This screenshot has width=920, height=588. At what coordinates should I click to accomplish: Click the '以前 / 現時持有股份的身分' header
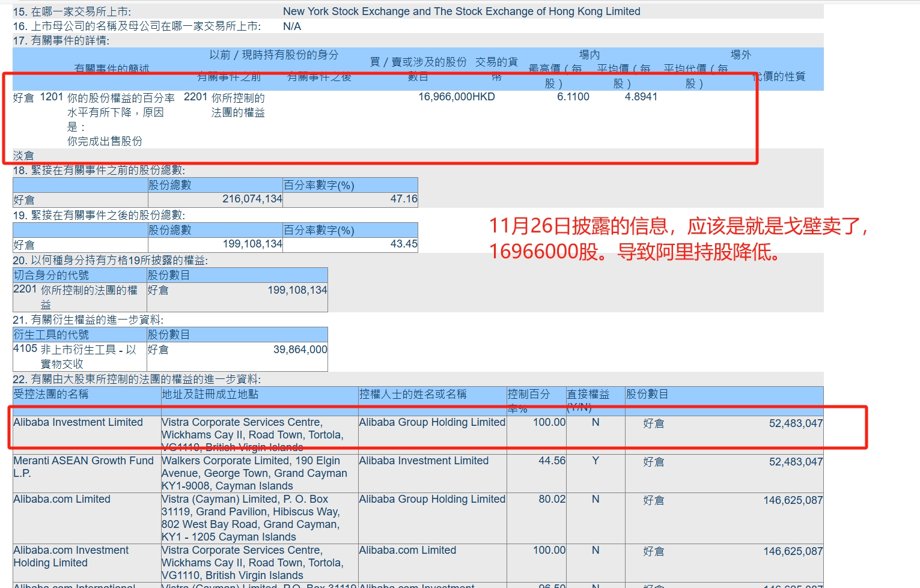point(274,55)
